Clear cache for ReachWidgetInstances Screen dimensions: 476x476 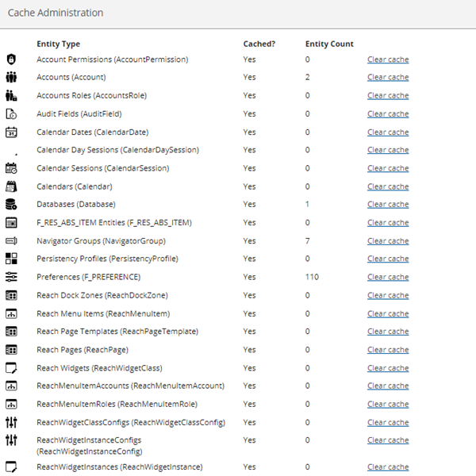388,467
